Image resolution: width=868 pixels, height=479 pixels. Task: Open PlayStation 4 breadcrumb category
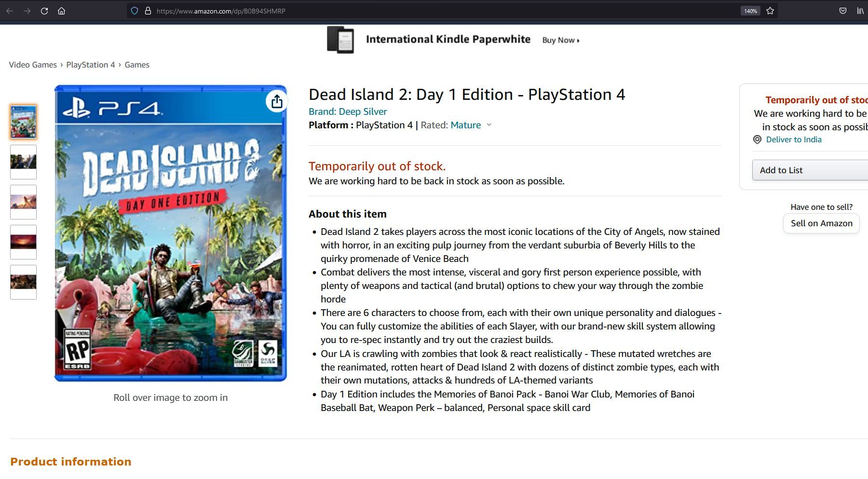click(91, 65)
